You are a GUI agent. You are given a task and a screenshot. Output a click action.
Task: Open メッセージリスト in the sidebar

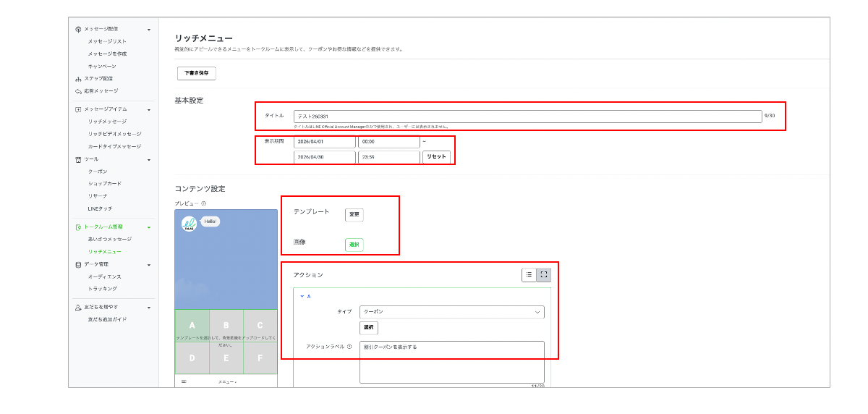tap(107, 41)
